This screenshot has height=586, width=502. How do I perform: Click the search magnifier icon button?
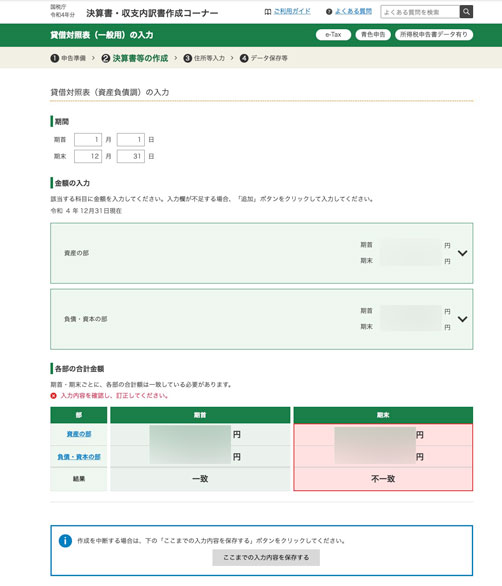tap(466, 12)
